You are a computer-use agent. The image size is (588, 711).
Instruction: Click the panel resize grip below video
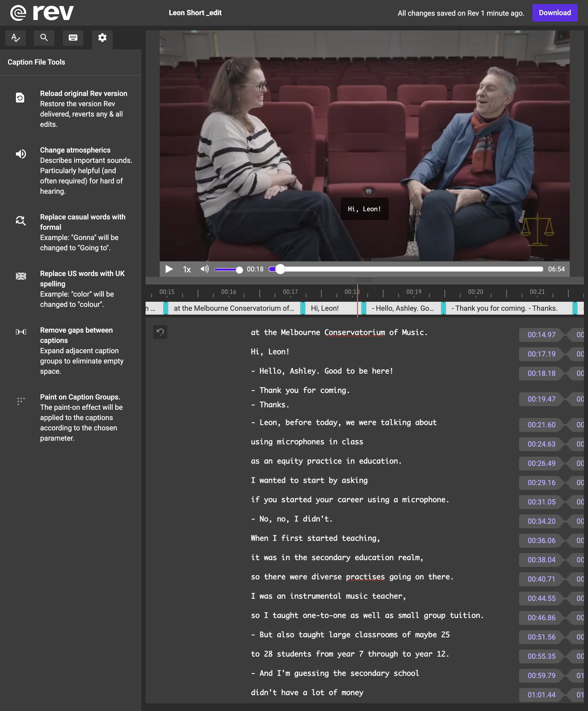click(x=364, y=280)
